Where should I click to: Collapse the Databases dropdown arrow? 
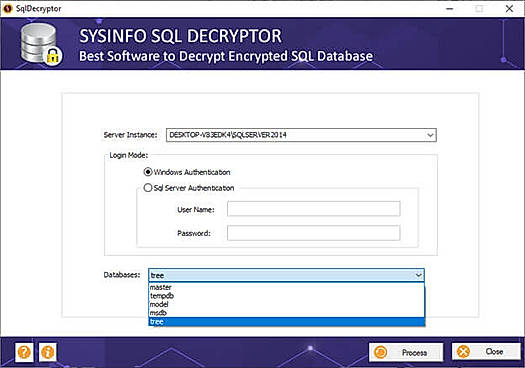[x=419, y=275]
